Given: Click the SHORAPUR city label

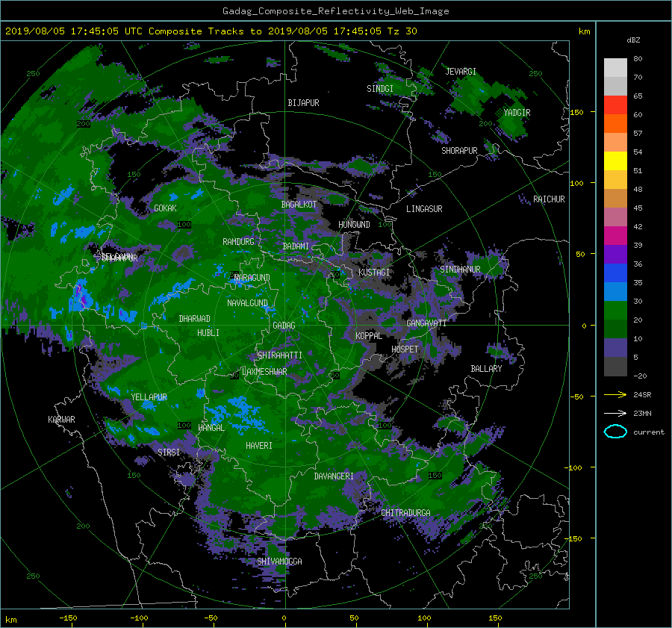Looking at the screenshot, I should (x=459, y=151).
